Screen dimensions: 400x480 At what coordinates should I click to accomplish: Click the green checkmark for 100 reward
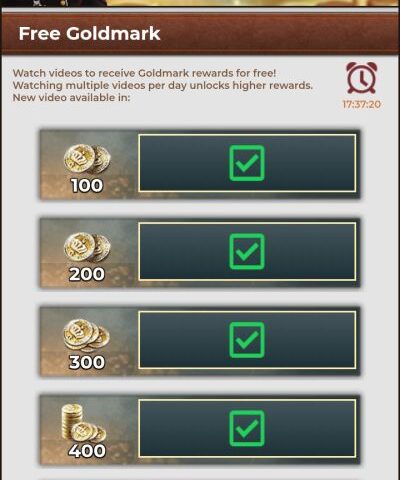point(247,163)
